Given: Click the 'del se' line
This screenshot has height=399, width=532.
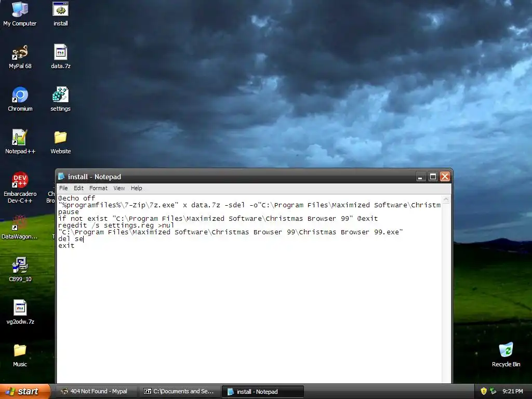Looking at the screenshot, I should [71, 239].
